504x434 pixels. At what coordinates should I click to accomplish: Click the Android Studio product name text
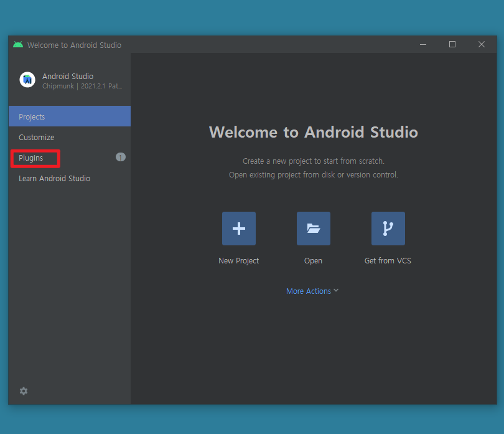click(x=68, y=76)
